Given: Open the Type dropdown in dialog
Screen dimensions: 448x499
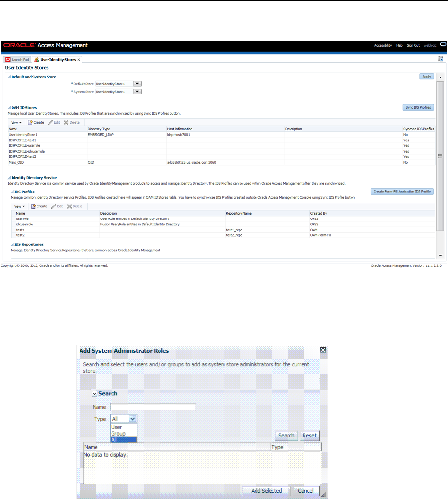Looking at the screenshot, I should click(x=133, y=419).
